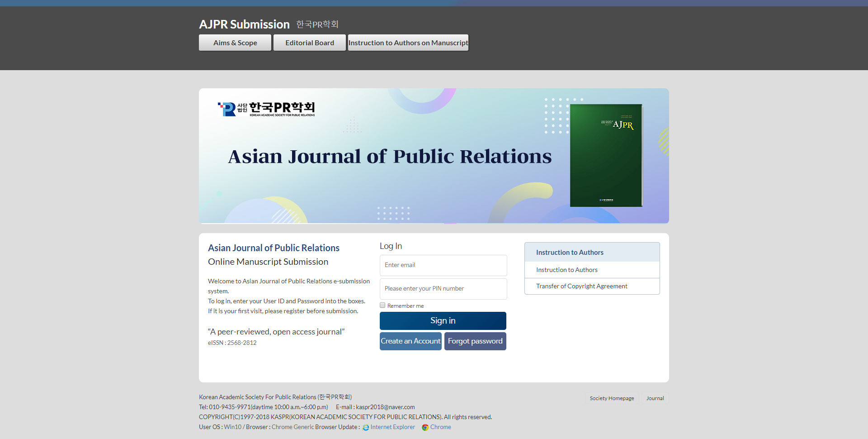This screenshot has width=868, height=439.
Task: Open the Society Homepage link
Action: (612, 398)
